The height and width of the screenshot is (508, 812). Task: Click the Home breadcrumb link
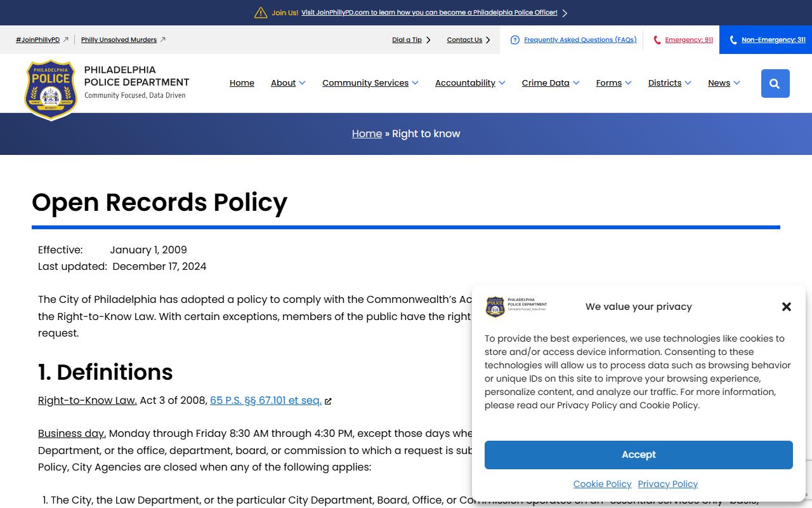[367, 134]
